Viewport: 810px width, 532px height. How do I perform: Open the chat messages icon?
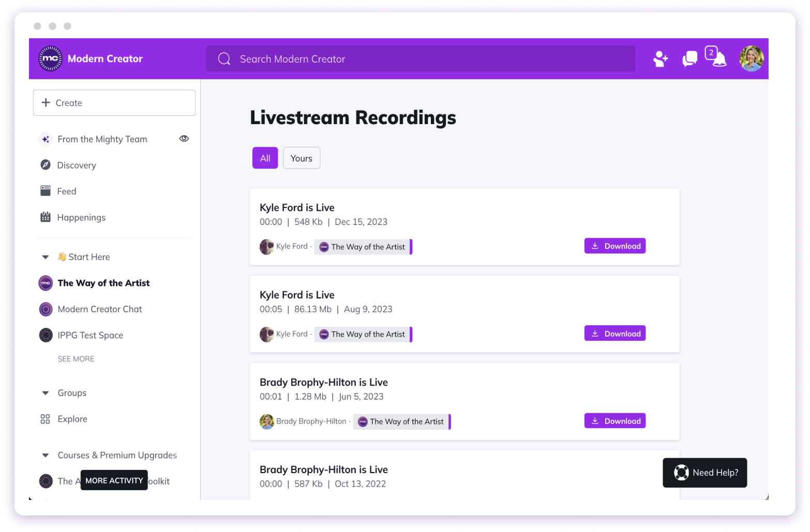pyautogui.click(x=689, y=58)
